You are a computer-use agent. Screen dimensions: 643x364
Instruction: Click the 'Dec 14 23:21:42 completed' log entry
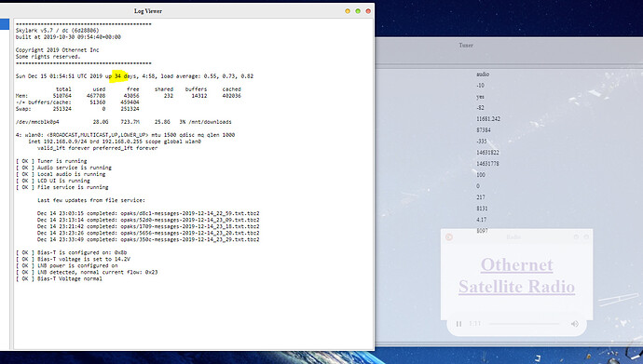(x=148, y=226)
